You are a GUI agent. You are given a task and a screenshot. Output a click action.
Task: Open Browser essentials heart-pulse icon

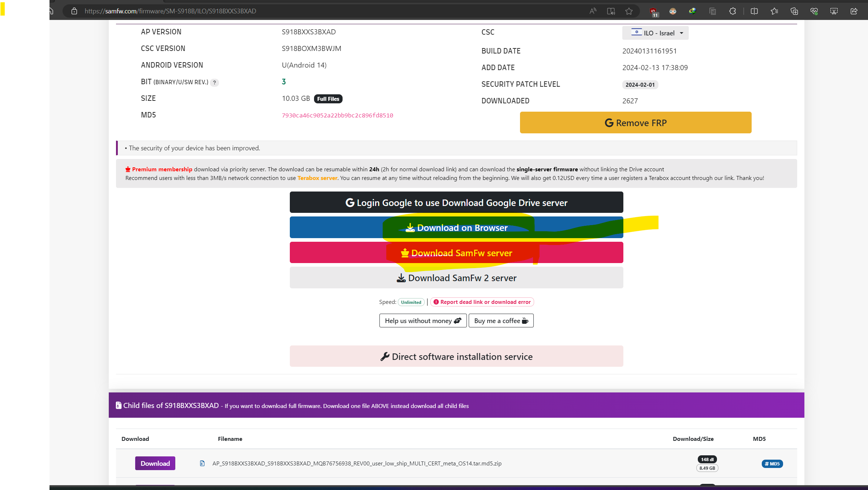click(x=814, y=11)
